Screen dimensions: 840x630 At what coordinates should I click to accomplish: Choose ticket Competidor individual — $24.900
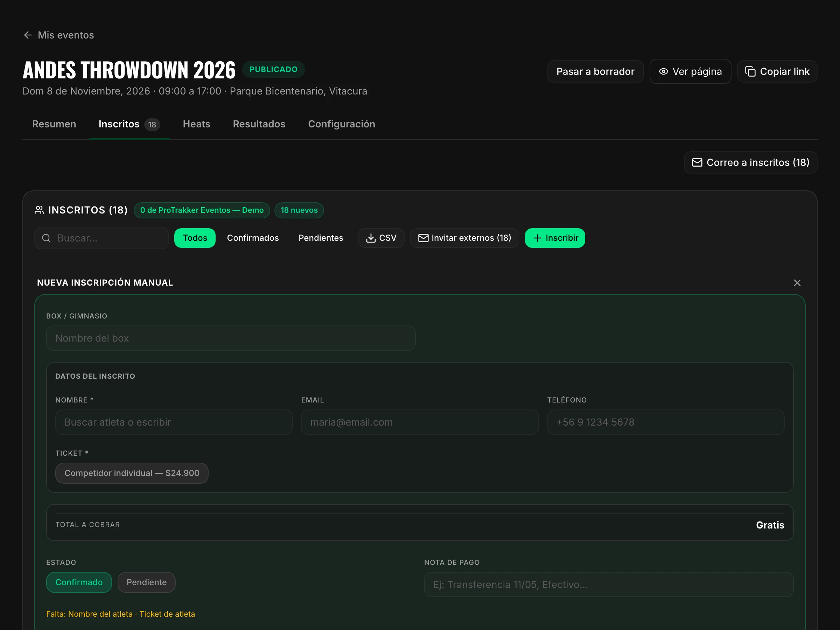(132, 473)
